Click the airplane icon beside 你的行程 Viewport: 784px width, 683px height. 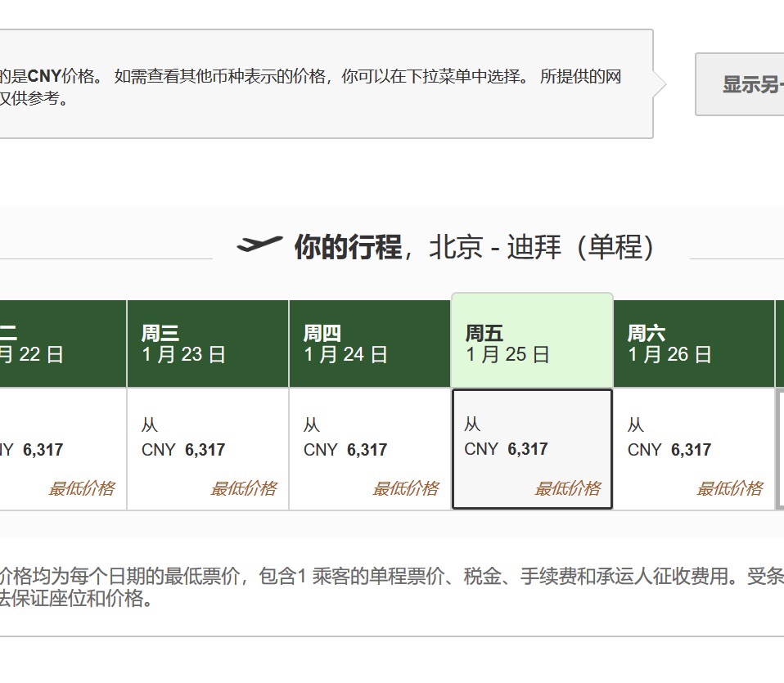[x=259, y=245]
